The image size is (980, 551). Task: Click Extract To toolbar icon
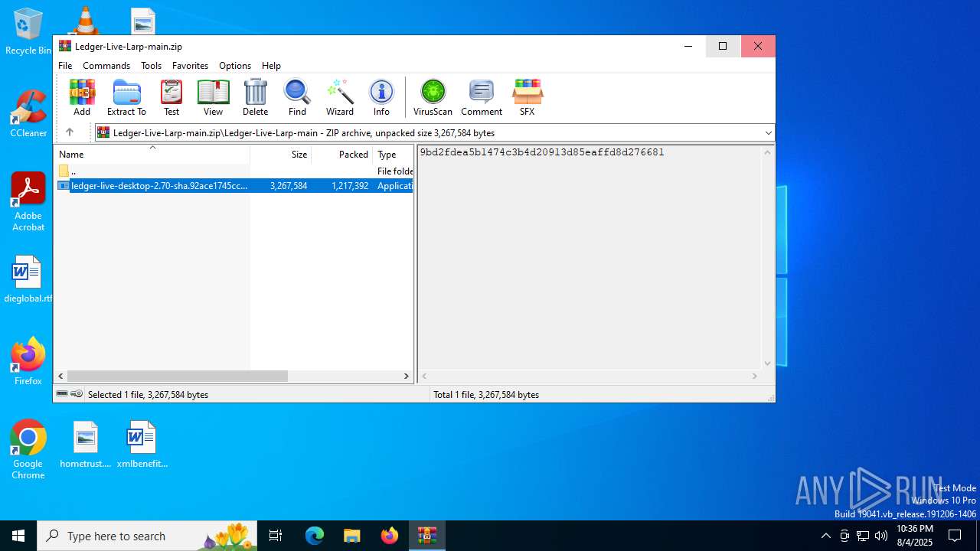(x=126, y=97)
